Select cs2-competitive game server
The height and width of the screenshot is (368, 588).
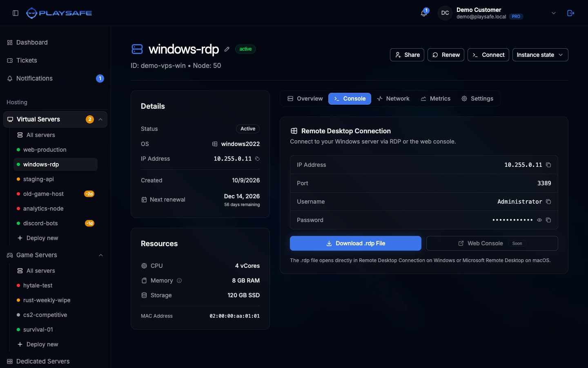[56, 315]
